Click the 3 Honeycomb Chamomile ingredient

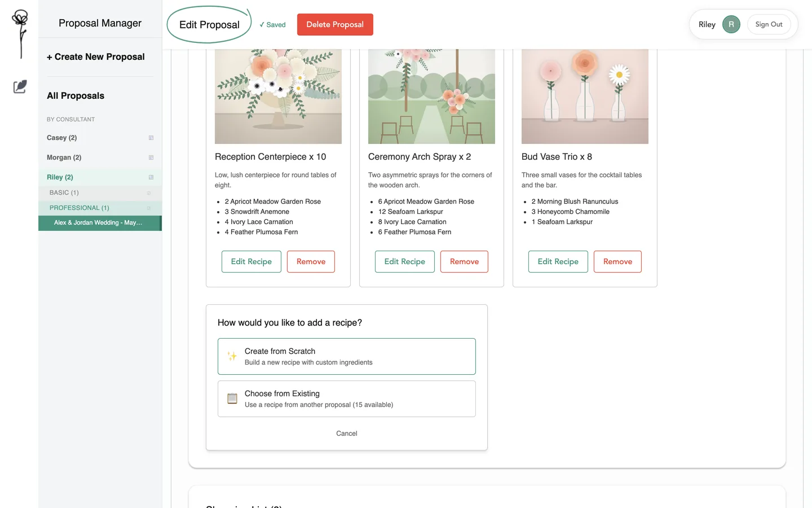[571, 212]
